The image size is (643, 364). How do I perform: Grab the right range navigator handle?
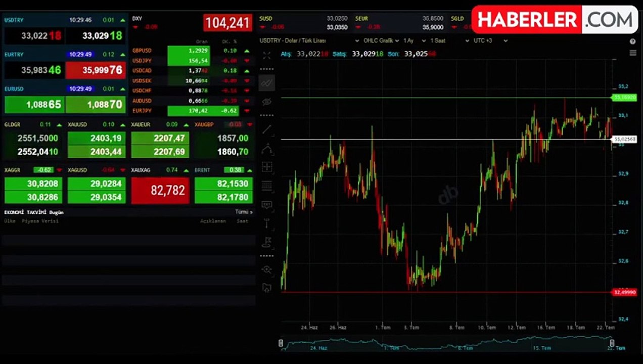(612, 343)
